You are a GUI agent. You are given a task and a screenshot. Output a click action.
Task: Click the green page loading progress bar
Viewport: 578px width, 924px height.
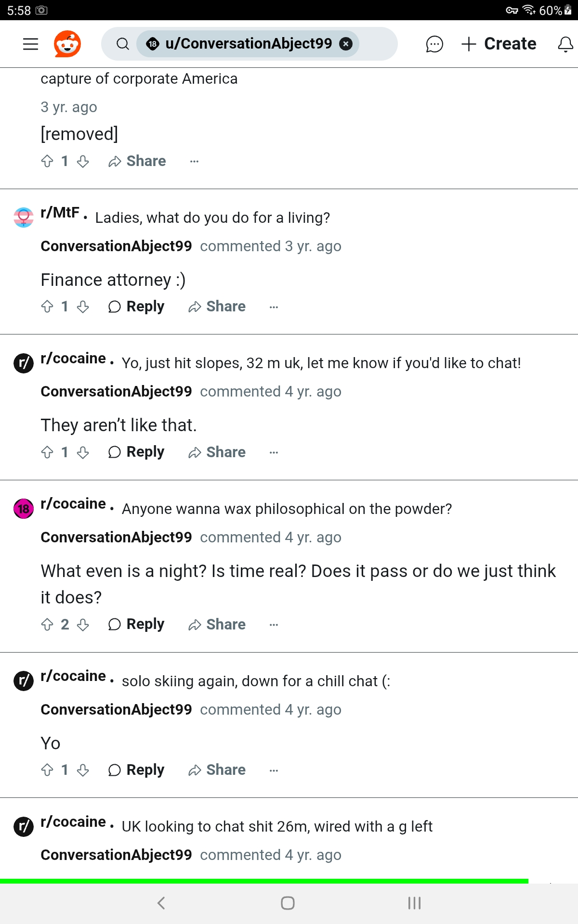pyautogui.click(x=264, y=881)
